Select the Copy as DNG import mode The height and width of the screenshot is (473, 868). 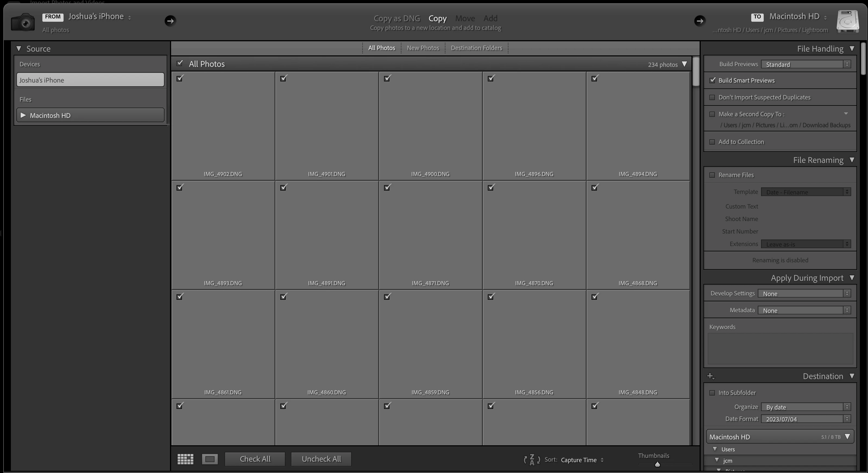pyautogui.click(x=397, y=18)
